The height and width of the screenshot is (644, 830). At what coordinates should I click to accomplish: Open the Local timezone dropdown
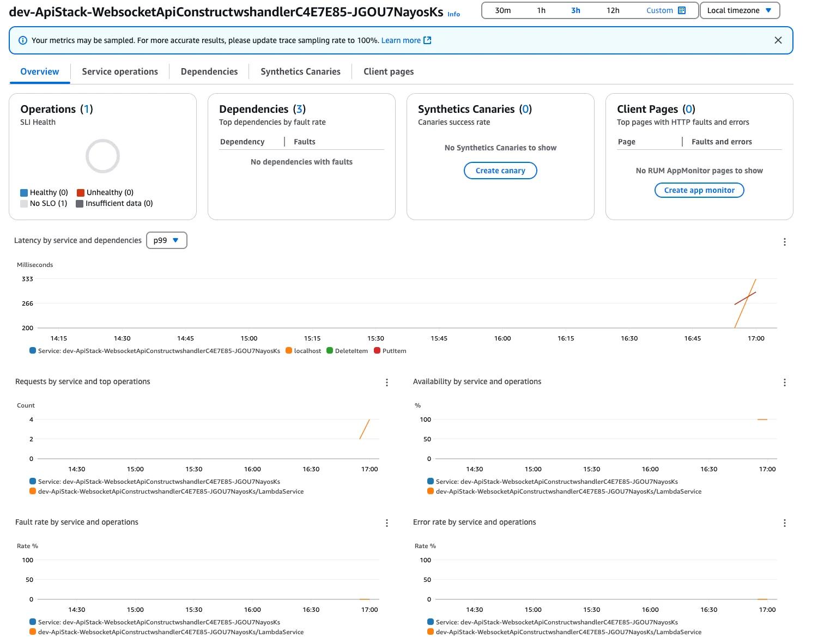740,10
